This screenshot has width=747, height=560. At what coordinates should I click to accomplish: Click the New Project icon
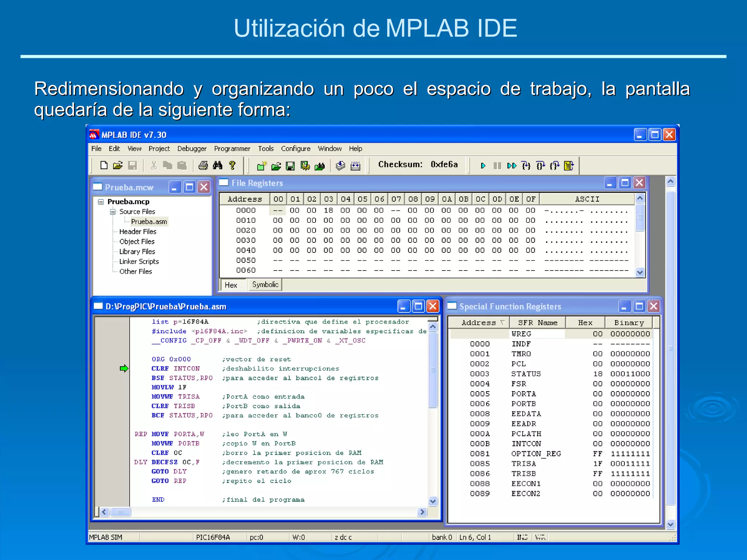pyautogui.click(x=262, y=166)
